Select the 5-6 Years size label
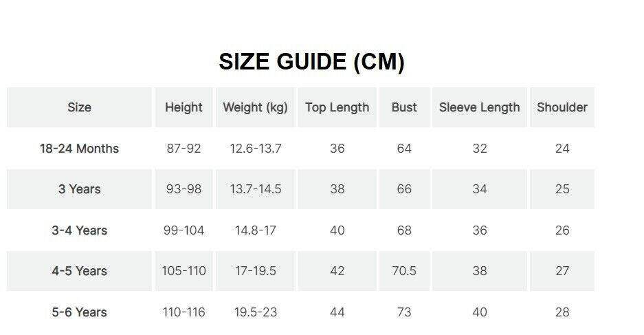This screenshot has height=335, width=644. tap(79, 312)
